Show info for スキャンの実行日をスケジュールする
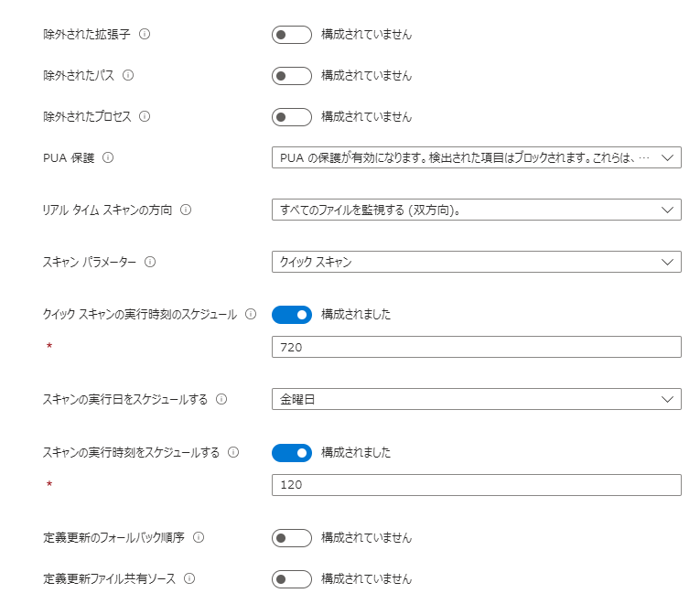This screenshot has width=700, height=604. [x=221, y=399]
